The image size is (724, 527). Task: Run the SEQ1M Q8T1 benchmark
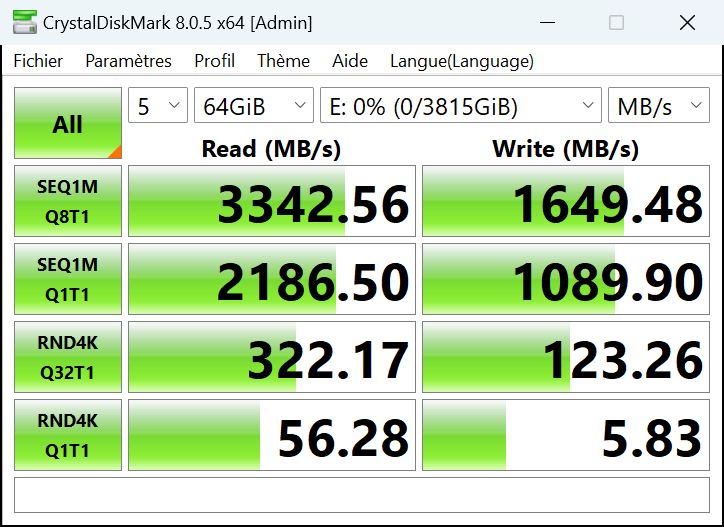[x=68, y=201]
